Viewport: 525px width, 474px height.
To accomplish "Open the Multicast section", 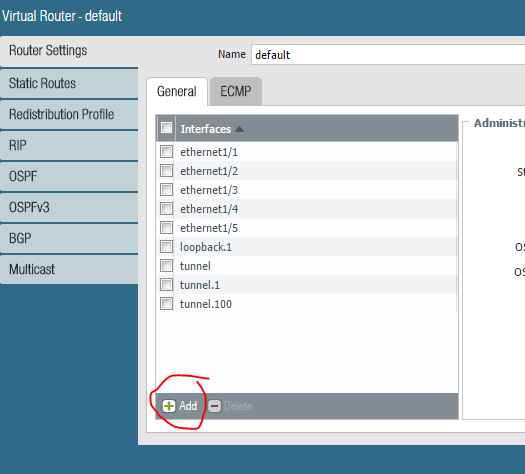I will pyautogui.click(x=69, y=269).
